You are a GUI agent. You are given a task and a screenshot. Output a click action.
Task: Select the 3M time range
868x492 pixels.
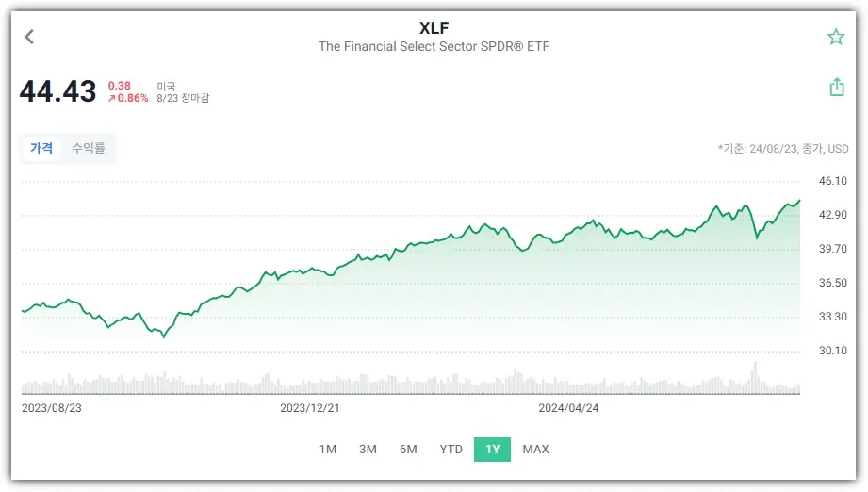(368, 450)
